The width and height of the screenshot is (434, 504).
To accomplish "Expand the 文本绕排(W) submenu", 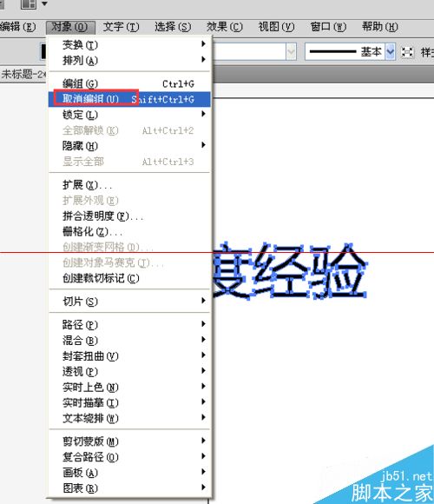I will (x=129, y=418).
